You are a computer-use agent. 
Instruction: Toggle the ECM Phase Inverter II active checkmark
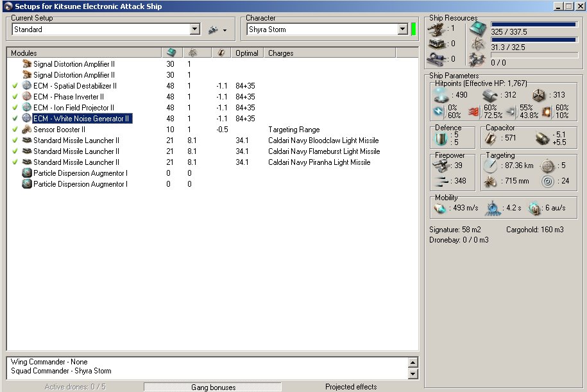coord(15,97)
